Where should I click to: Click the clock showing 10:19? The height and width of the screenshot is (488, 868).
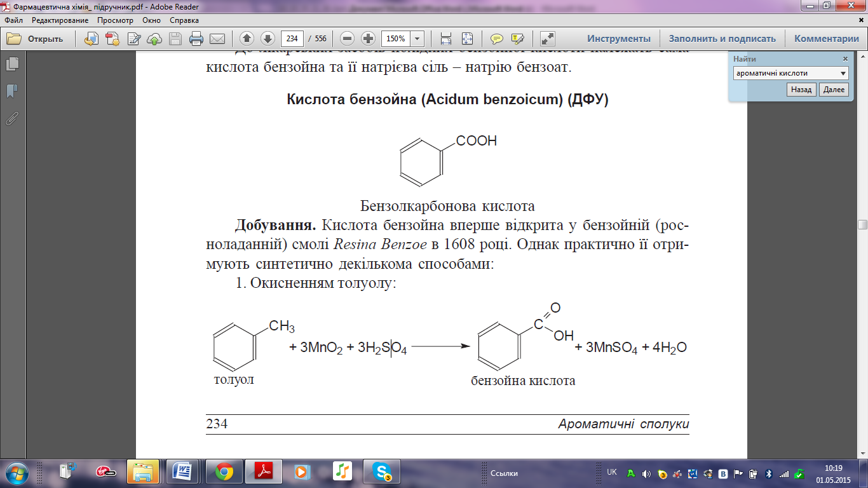click(833, 468)
